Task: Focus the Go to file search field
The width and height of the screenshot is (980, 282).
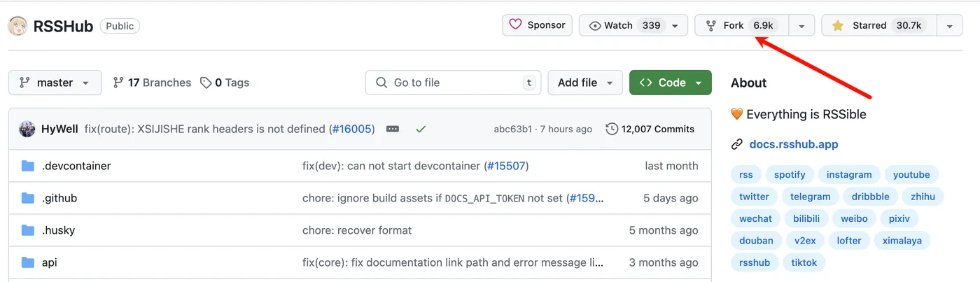Action: (x=455, y=83)
